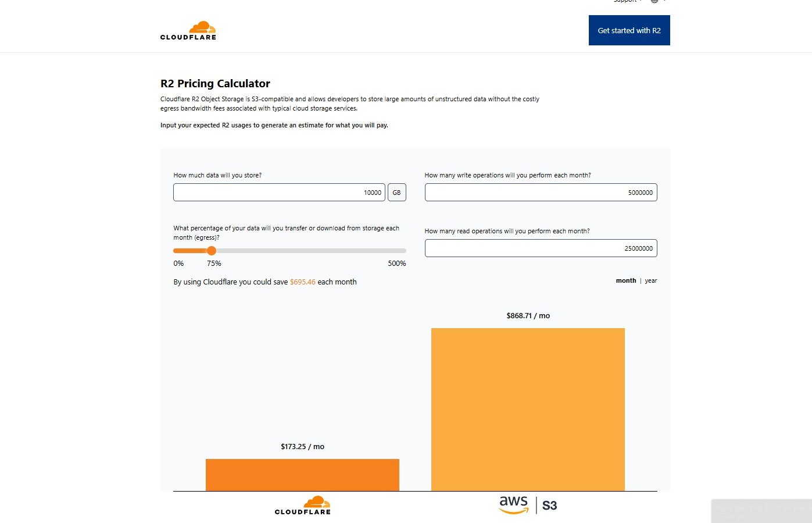
Task: Click the $695.46 savings amount
Action: (302, 282)
